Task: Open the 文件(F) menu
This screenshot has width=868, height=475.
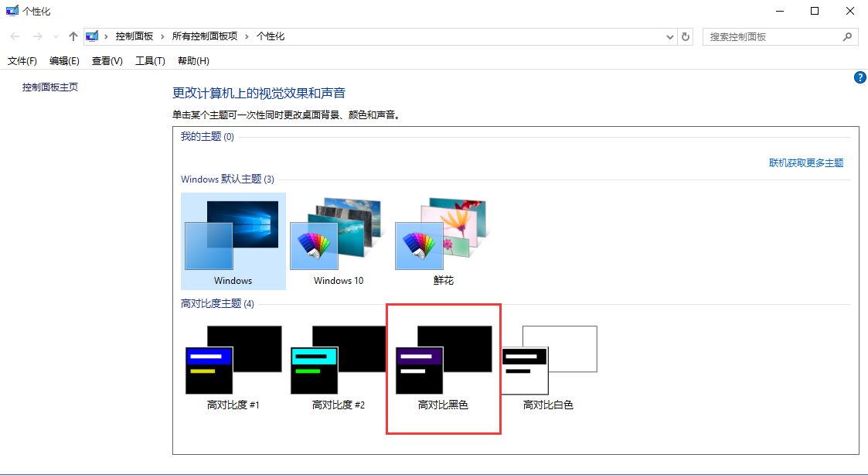Action: pos(22,61)
